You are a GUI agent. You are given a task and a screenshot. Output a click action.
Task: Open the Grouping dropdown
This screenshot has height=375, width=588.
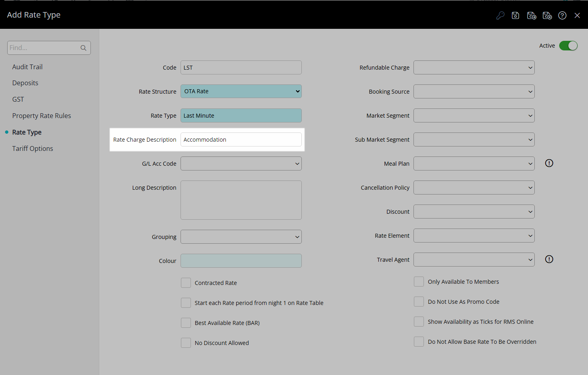pos(241,237)
